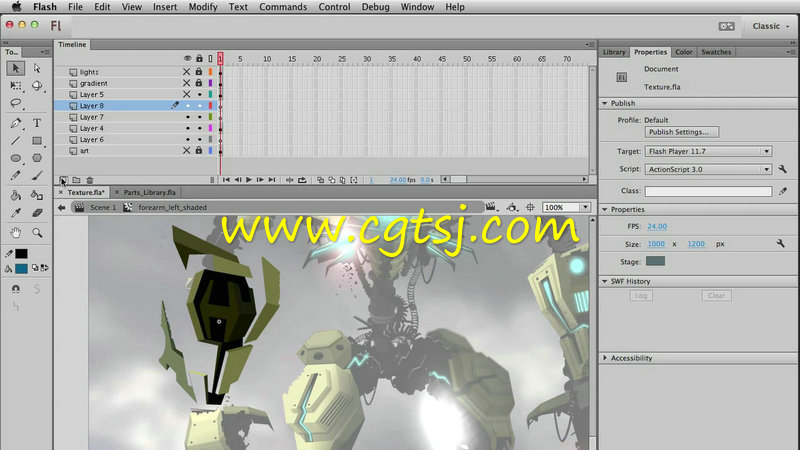
Task: Select the Oval tool
Action: point(16,158)
